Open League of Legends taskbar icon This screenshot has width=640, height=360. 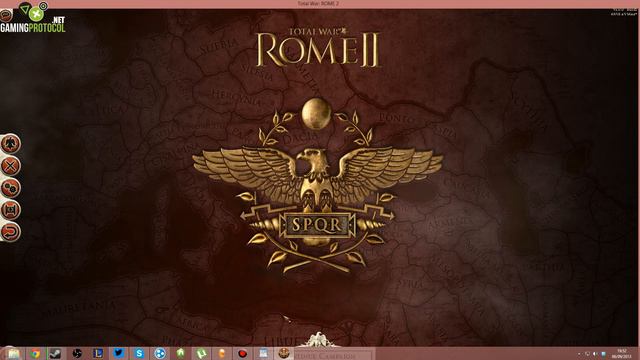pyautogui.click(x=98, y=353)
